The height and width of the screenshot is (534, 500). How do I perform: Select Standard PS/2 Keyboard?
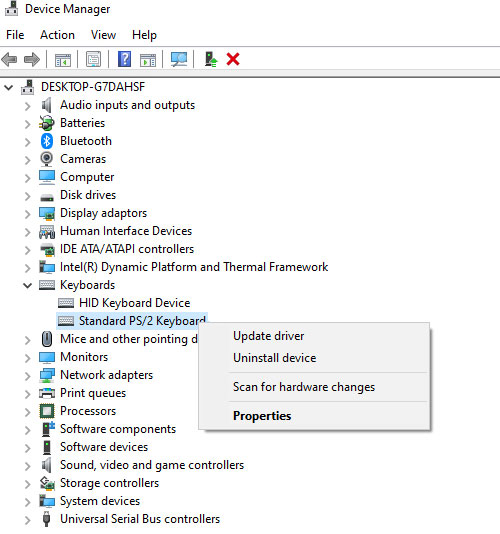pyautogui.click(x=142, y=321)
